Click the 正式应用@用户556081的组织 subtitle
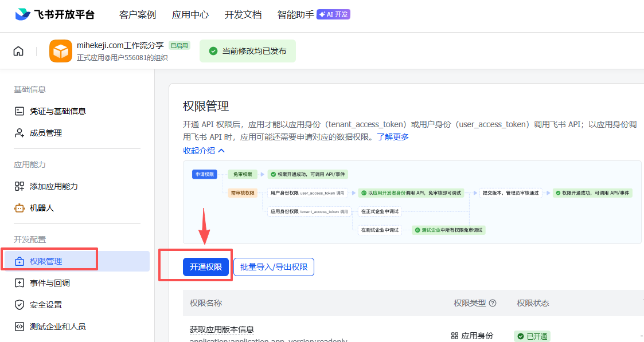Viewport: 644px width, 342px height. pos(122,57)
